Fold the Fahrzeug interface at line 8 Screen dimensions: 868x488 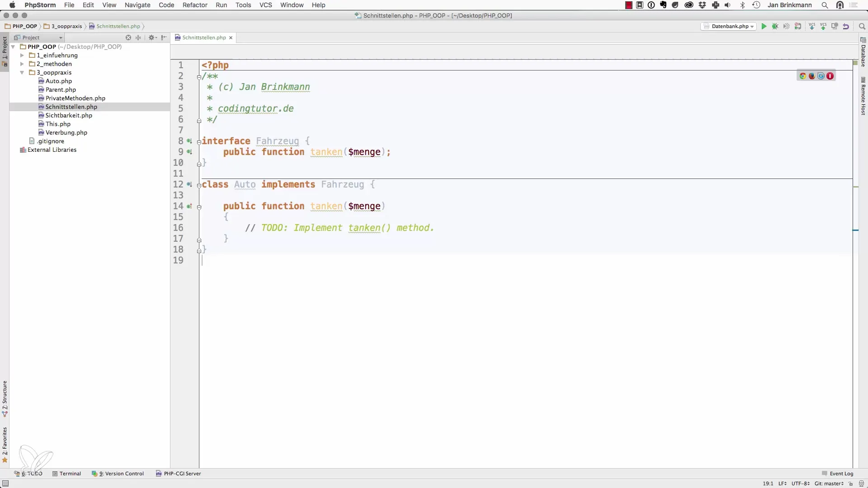[x=199, y=142]
